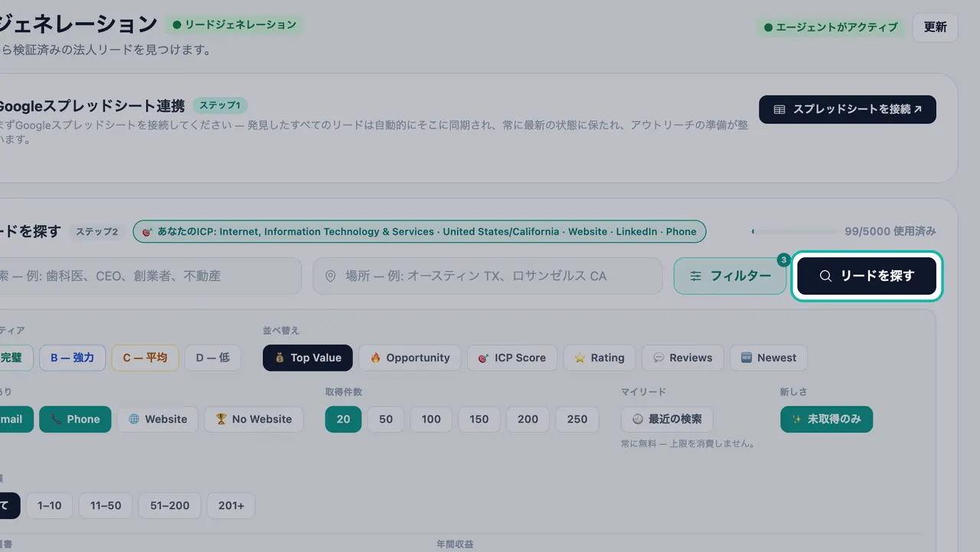
Task: Focus the 場所 location input field
Action: point(487,276)
